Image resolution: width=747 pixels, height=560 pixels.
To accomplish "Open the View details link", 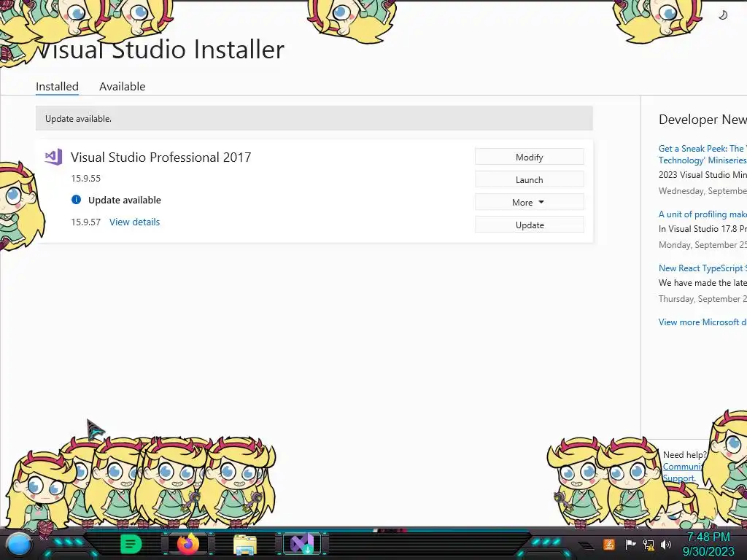I will tap(134, 222).
